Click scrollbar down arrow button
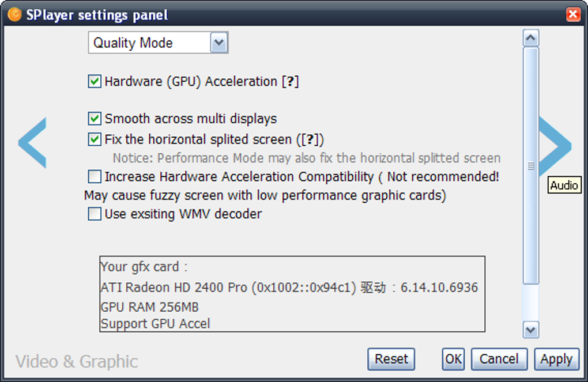 coord(530,330)
